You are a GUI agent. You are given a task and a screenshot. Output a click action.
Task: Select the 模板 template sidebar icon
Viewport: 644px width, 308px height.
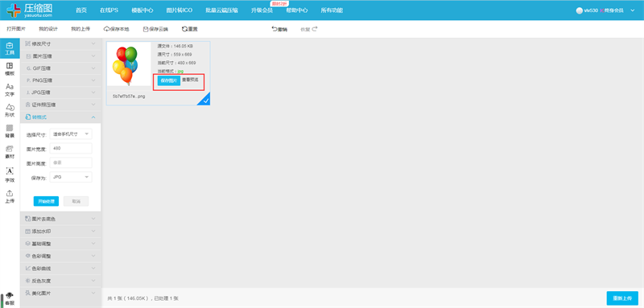(10, 69)
